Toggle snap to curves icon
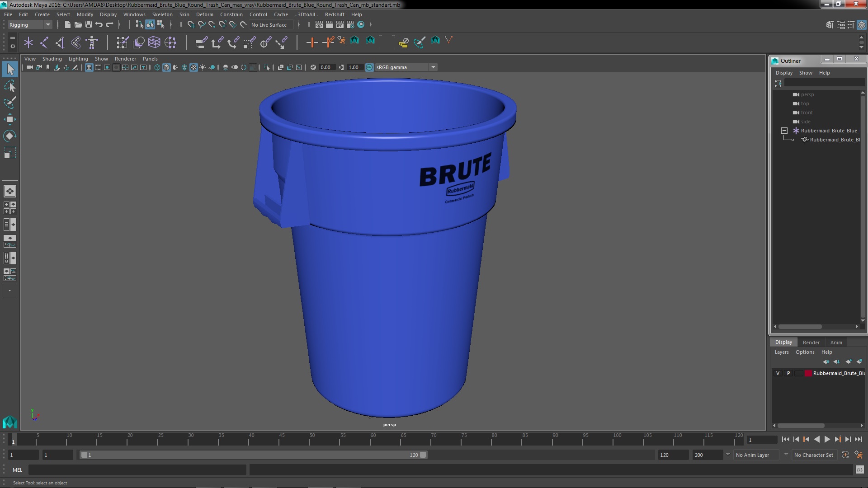Viewport: 868px width, 488px height. click(x=202, y=25)
